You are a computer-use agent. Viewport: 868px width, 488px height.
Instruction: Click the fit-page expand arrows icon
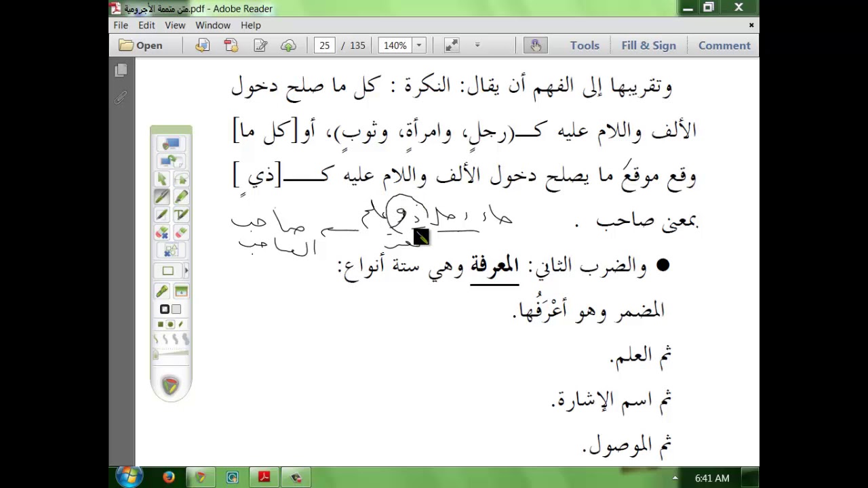(x=452, y=45)
